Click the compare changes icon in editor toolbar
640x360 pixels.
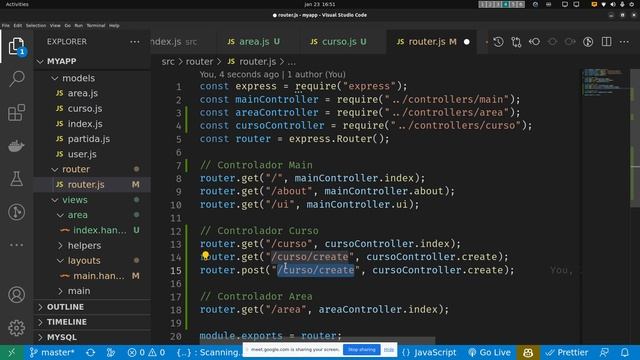(x=516, y=42)
